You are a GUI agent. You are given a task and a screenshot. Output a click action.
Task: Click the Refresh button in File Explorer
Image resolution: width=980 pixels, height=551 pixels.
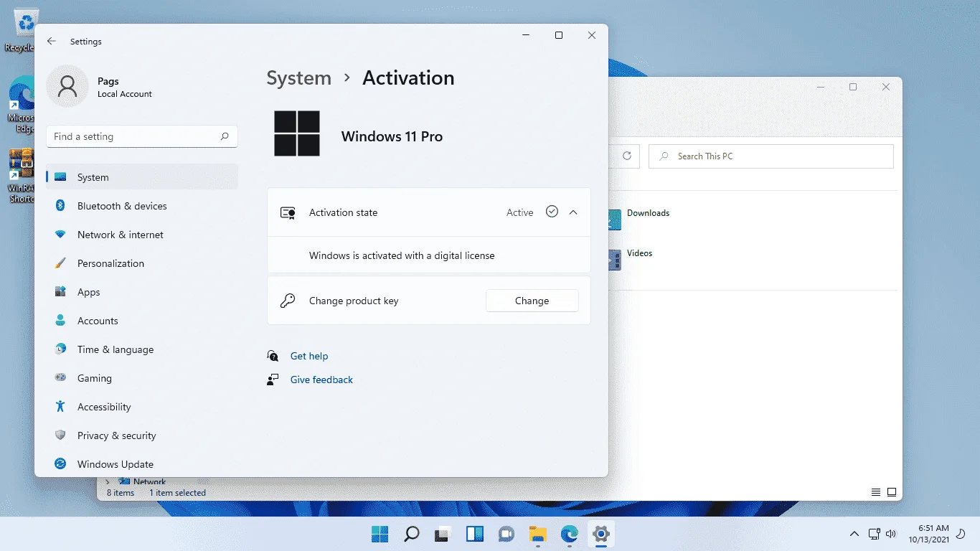626,156
